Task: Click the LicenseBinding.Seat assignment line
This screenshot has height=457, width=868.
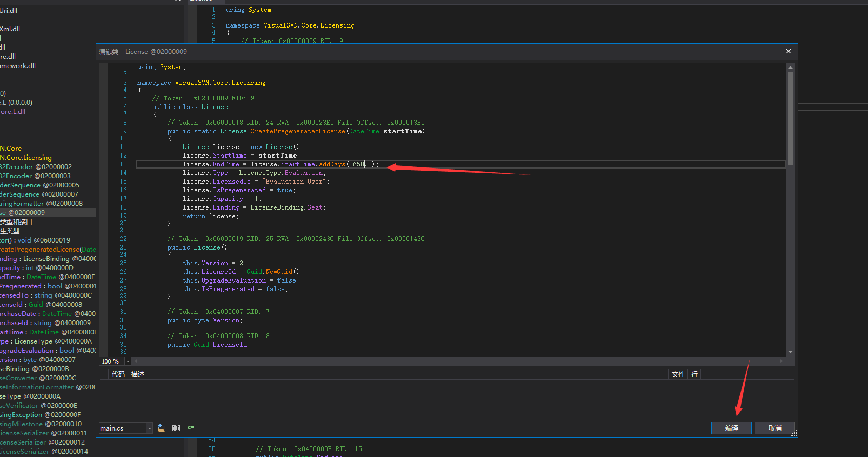Action: pos(254,207)
